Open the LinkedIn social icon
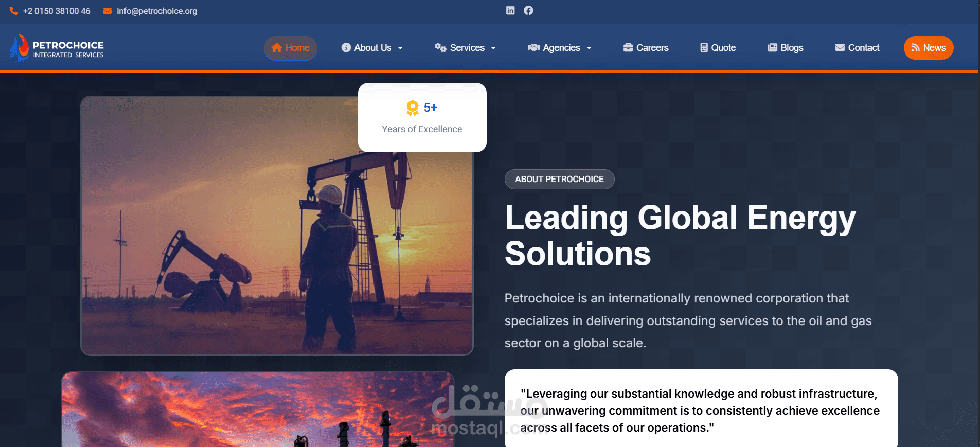Screen dimensions: 980x447 tap(510, 10)
